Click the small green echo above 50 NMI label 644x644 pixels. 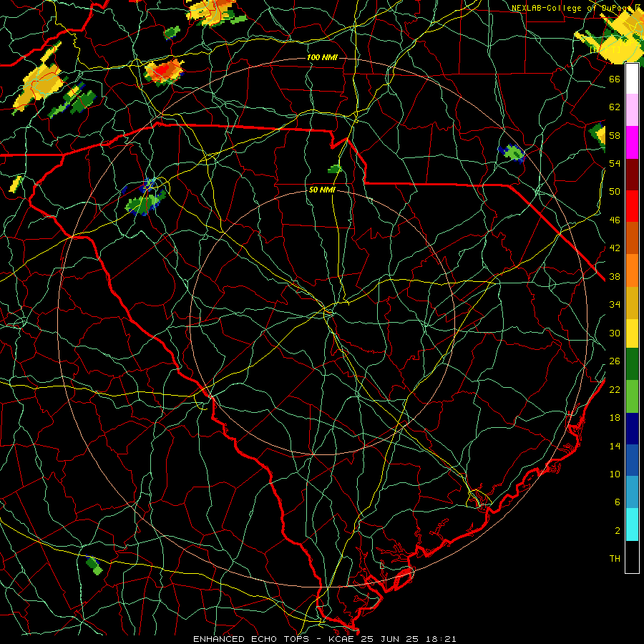click(335, 169)
